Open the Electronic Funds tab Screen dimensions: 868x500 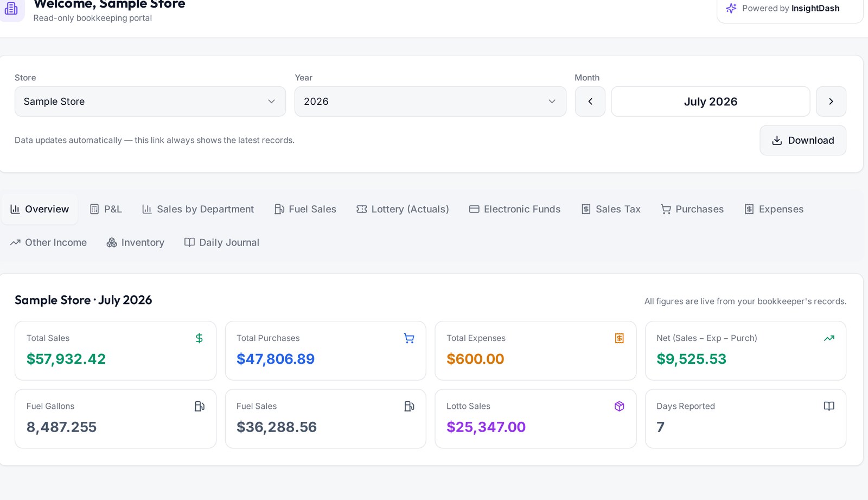coord(515,209)
